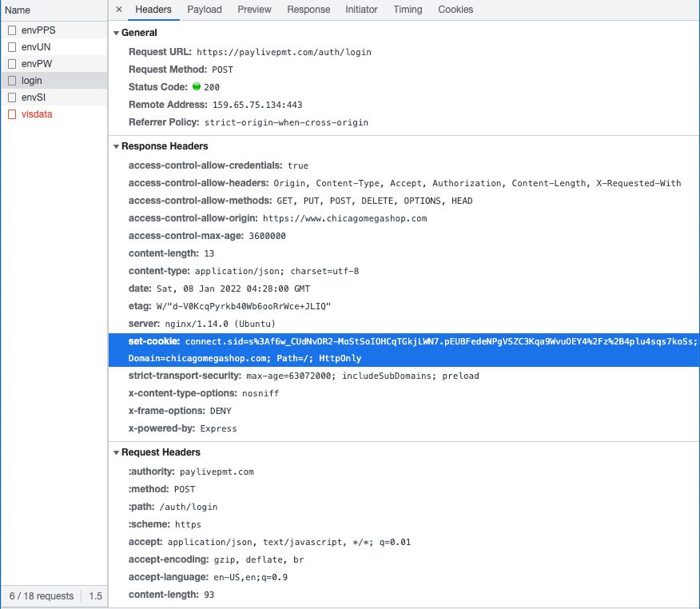
Task: Select the envPPS request
Action: (x=54, y=30)
